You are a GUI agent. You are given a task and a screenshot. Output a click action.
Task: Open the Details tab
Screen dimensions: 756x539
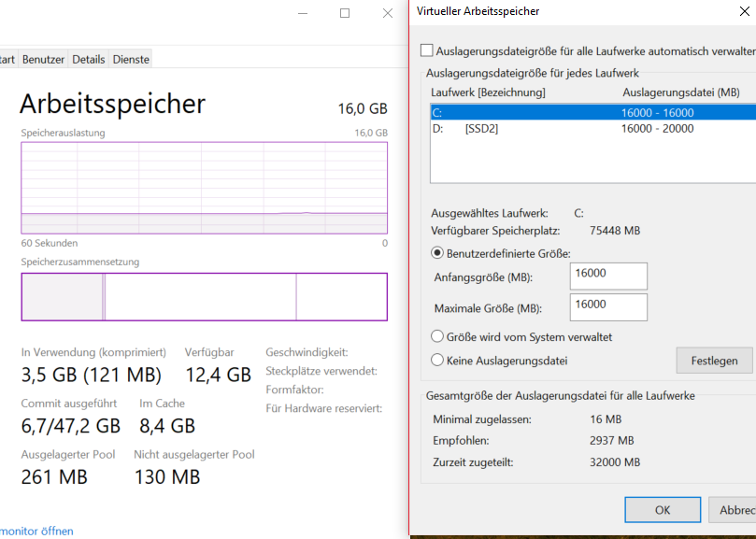tap(89, 59)
